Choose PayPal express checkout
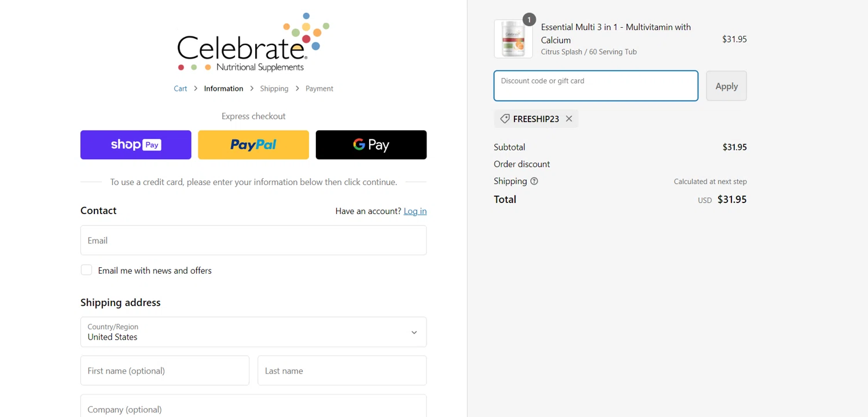Viewport: 868px width, 417px height. click(x=253, y=145)
